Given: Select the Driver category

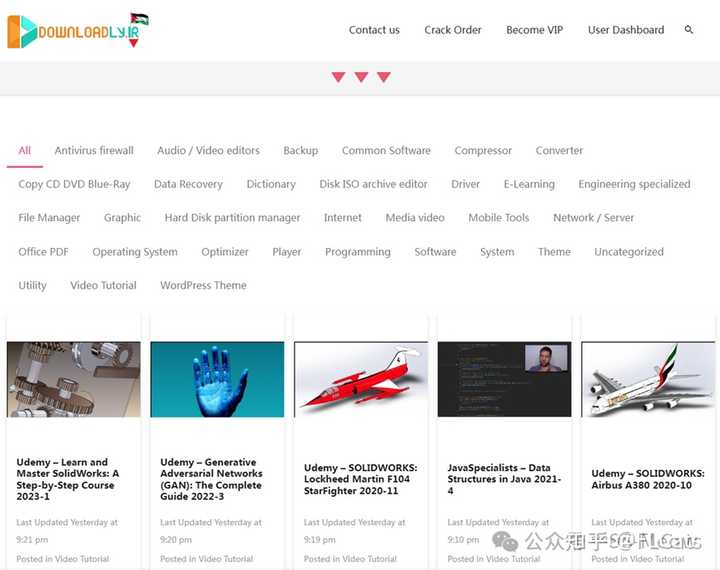Looking at the screenshot, I should 465,184.
